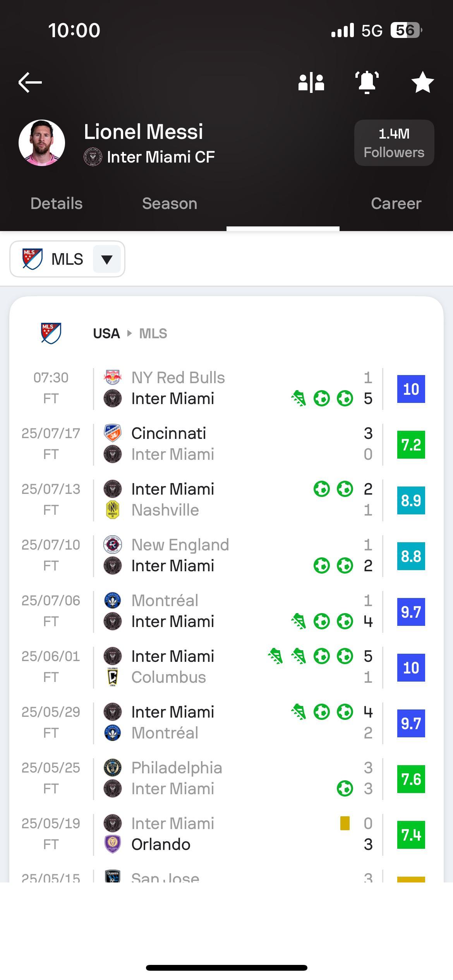The image size is (453, 980).
Task: Click the MLS dropdown arrow
Action: (x=107, y=259)
